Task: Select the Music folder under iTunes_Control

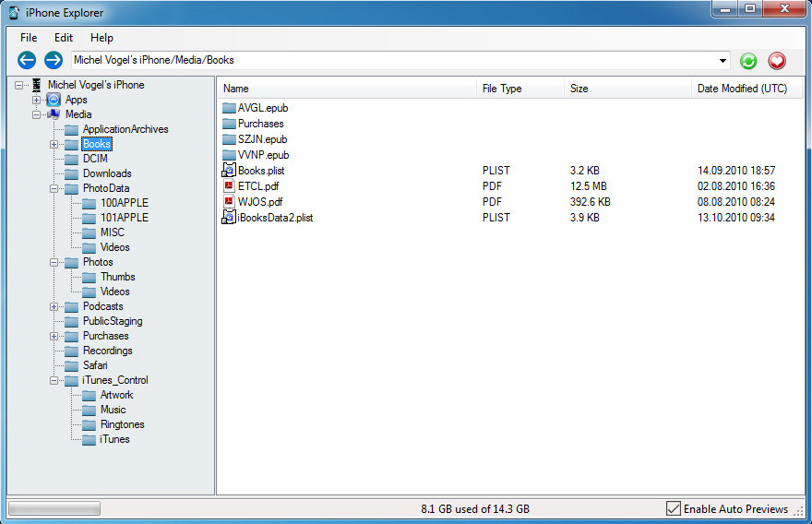Action: (113, 411)
